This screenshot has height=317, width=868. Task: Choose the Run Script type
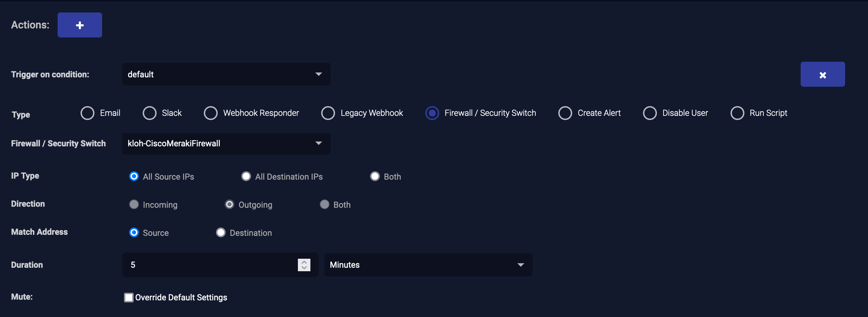pos(737,113)
